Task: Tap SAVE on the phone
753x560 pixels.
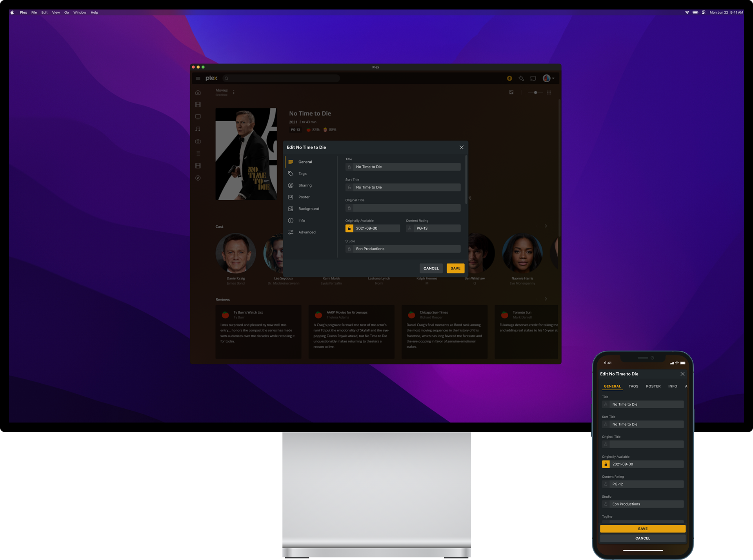Action: coord(643,529)
